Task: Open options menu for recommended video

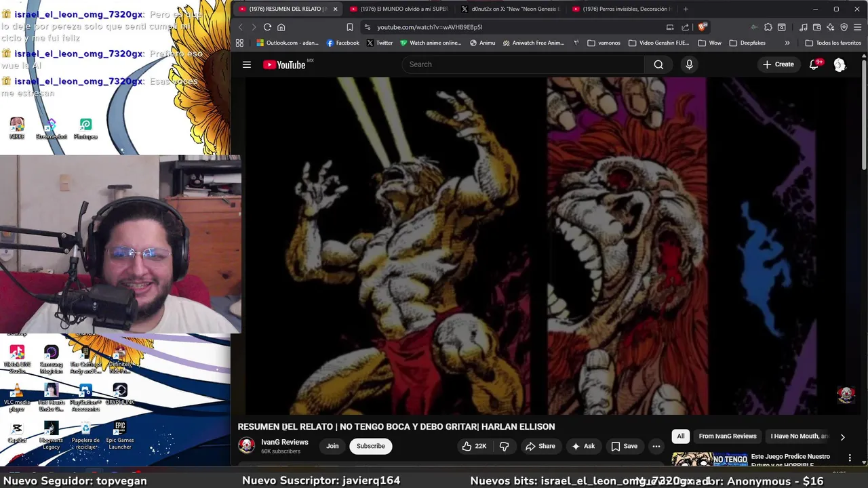Action: [850, 459]
